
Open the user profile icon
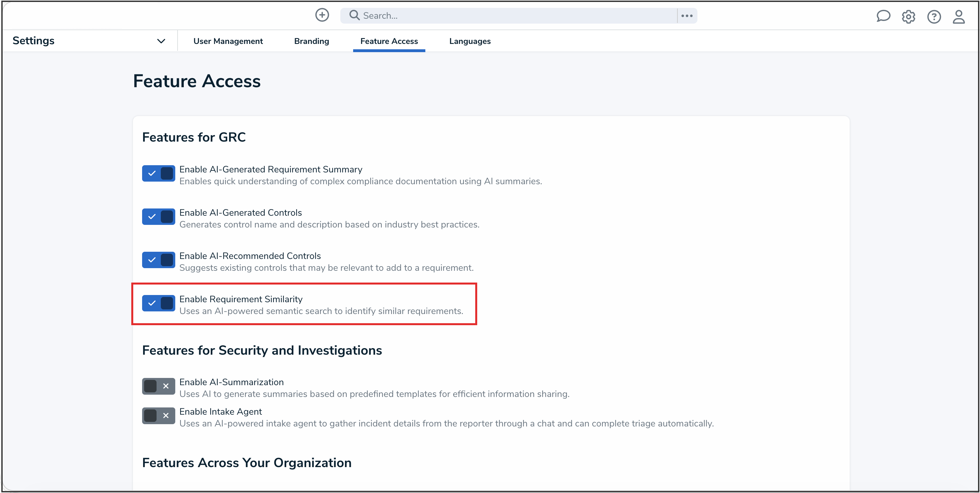[958, 17]
